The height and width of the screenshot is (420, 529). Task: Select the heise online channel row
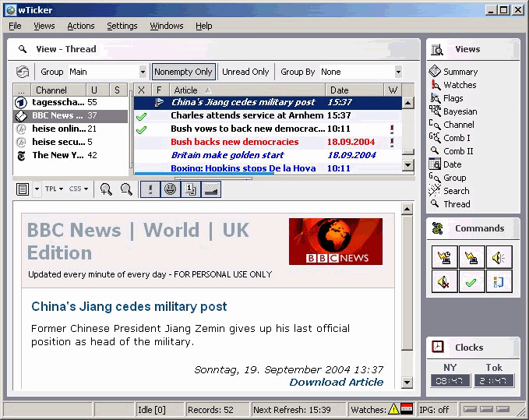click(x=71, y=129)
